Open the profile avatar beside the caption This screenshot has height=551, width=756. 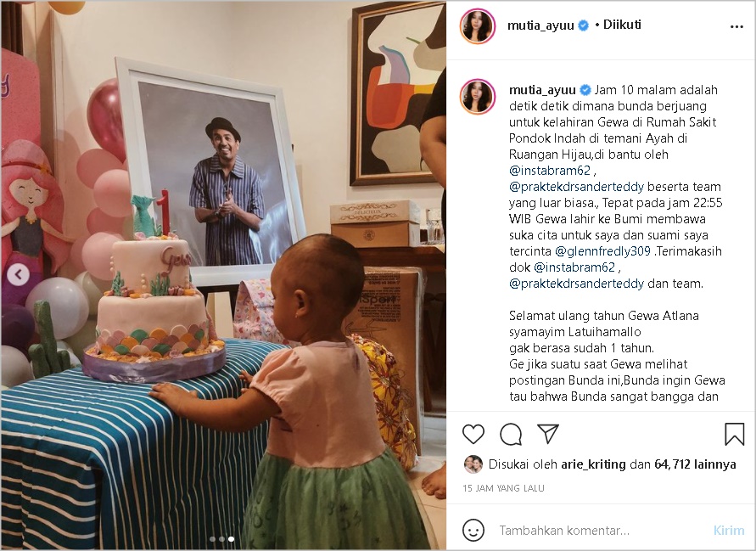point(478,97)
